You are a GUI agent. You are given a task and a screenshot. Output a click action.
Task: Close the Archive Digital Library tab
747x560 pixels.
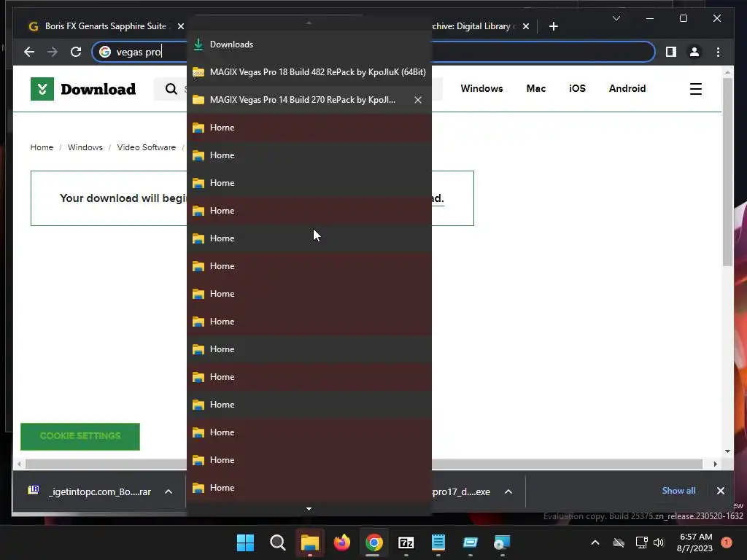click(x=525, y=27)
